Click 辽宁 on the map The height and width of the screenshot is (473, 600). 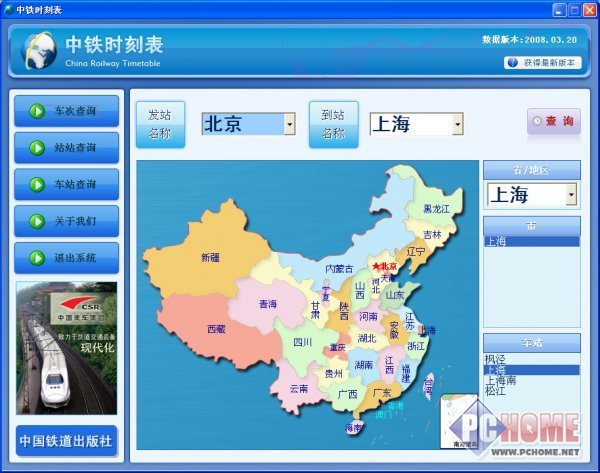pos(416,251)
